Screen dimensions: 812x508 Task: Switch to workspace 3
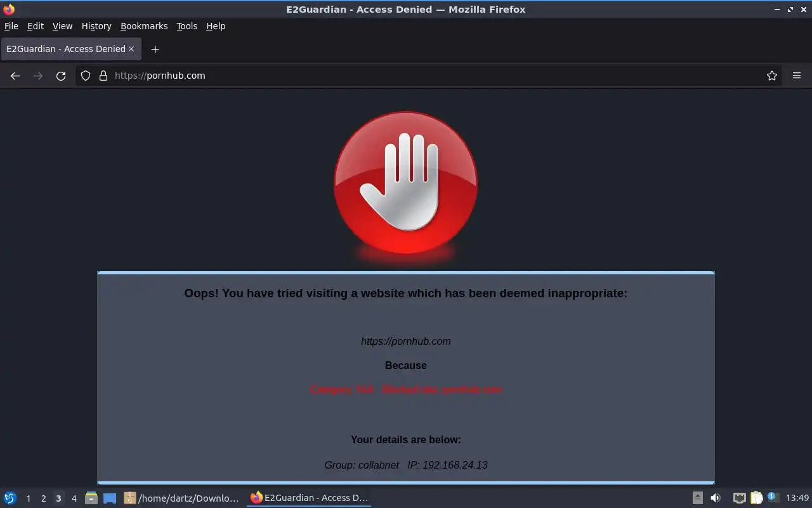(58, 498)
